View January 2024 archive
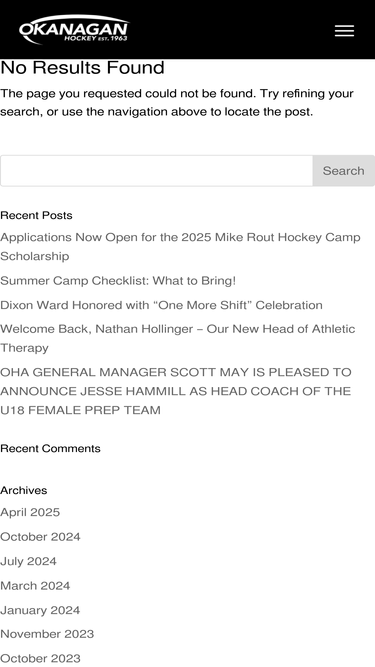375x667 pixels. click(x=40, y=610)
